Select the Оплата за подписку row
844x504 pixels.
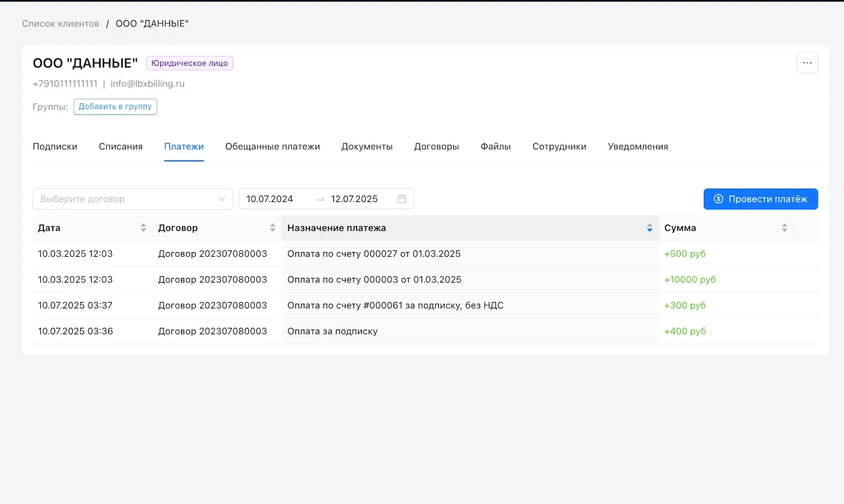[425, 331]
